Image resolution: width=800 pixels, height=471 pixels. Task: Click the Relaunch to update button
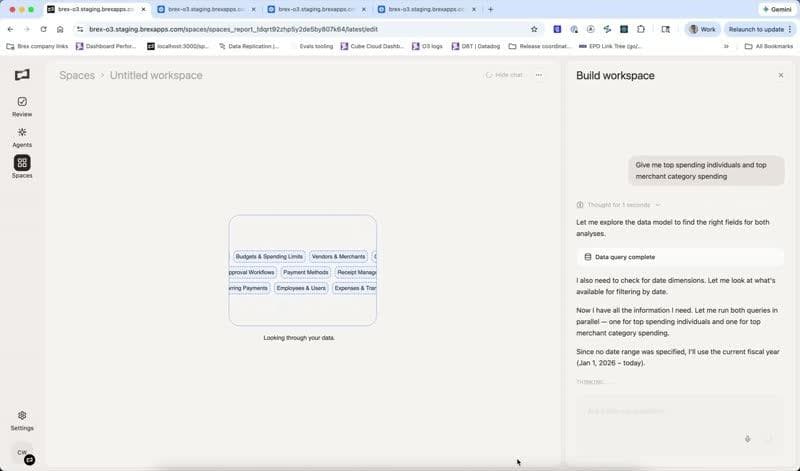click(x=755, y=29)
